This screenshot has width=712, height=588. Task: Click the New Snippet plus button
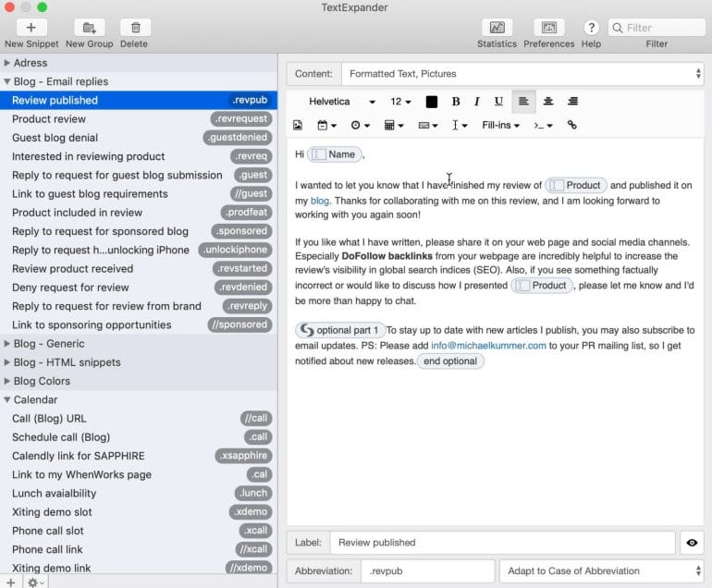[31, 28]
